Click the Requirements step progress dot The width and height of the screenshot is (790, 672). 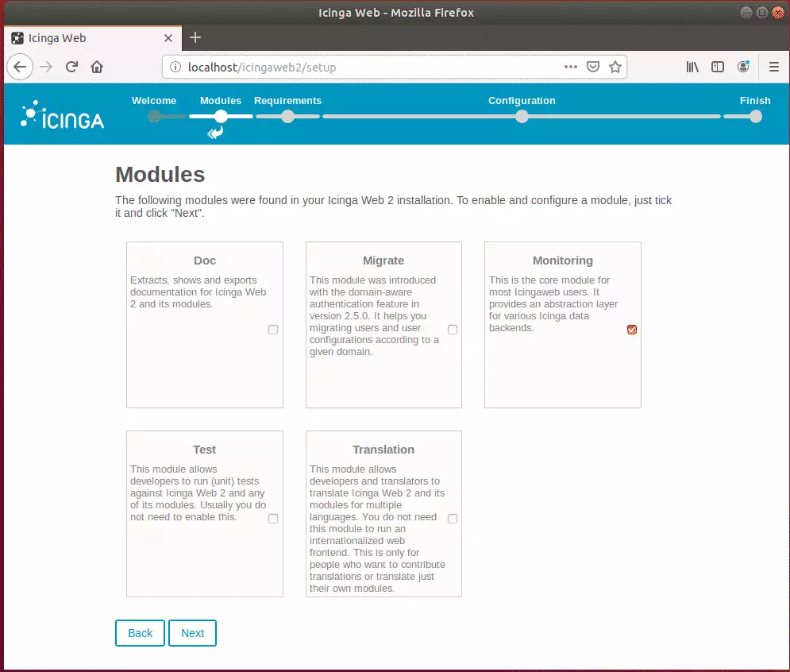click(287, 117)
